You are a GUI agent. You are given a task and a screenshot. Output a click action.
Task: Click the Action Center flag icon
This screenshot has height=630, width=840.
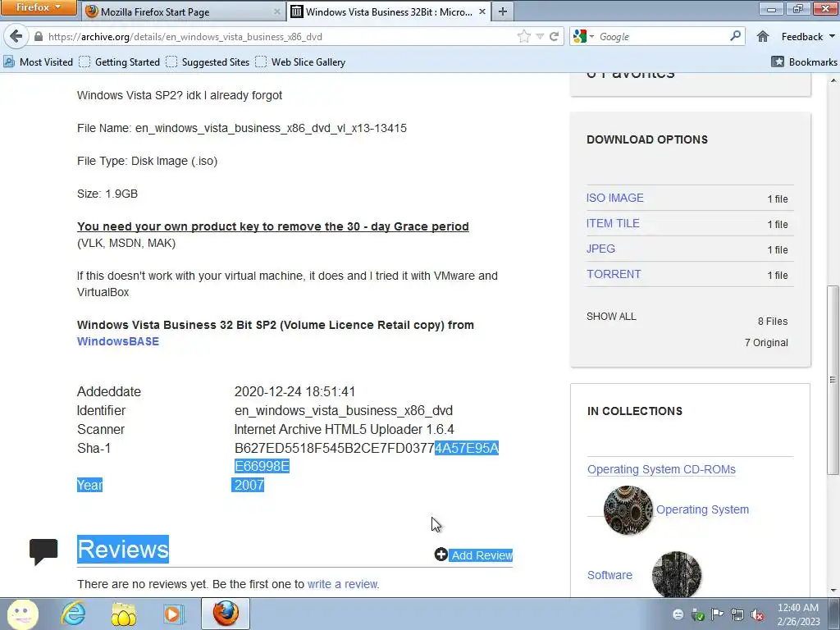(717, 614)
